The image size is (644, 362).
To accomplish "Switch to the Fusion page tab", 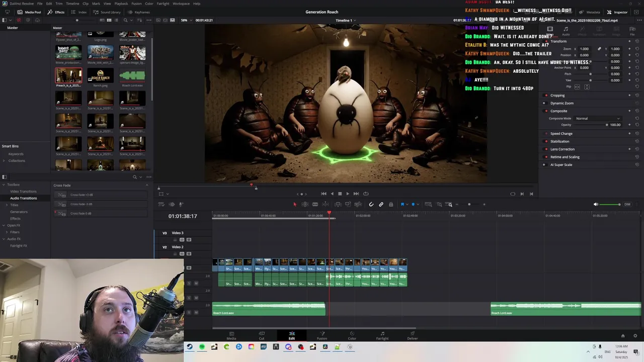I will pos(322,335).
